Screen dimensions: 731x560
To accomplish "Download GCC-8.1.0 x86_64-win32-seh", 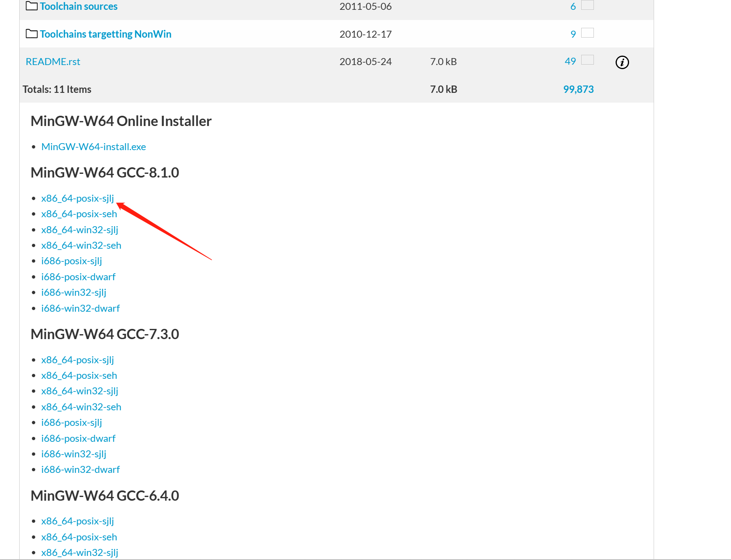I will click(81, 245).
